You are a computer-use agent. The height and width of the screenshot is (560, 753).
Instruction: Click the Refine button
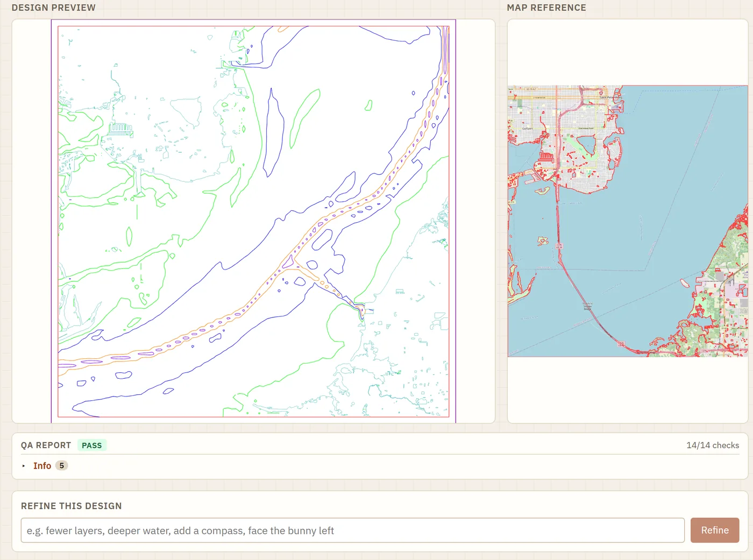(715, 530)
